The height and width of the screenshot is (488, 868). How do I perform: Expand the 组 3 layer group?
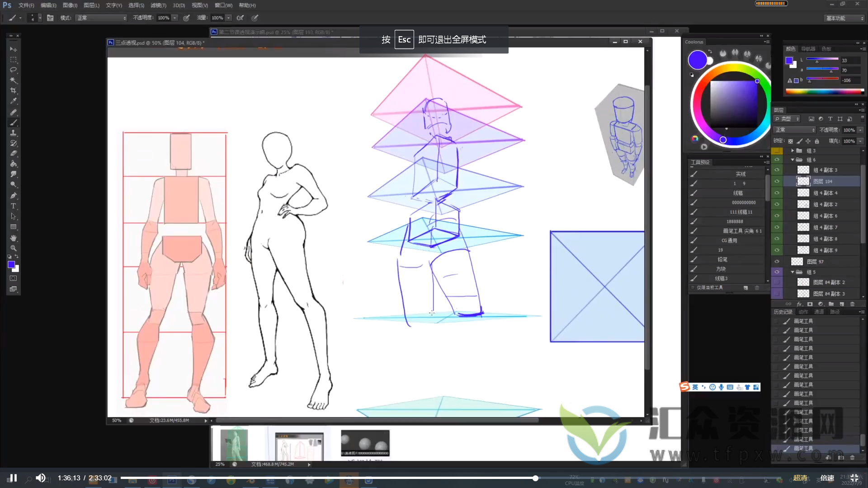coord(793,150)
